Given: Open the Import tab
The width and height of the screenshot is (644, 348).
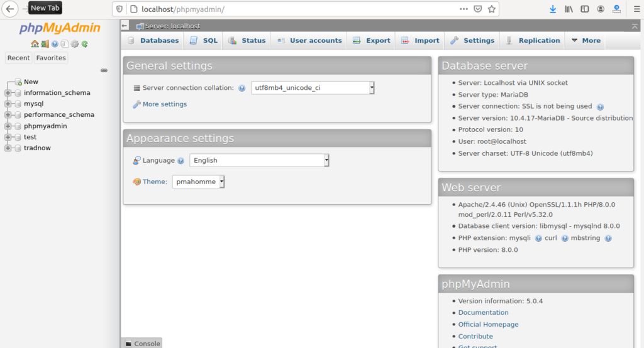Looking at the screenshot, I should (x=420, y=41).
